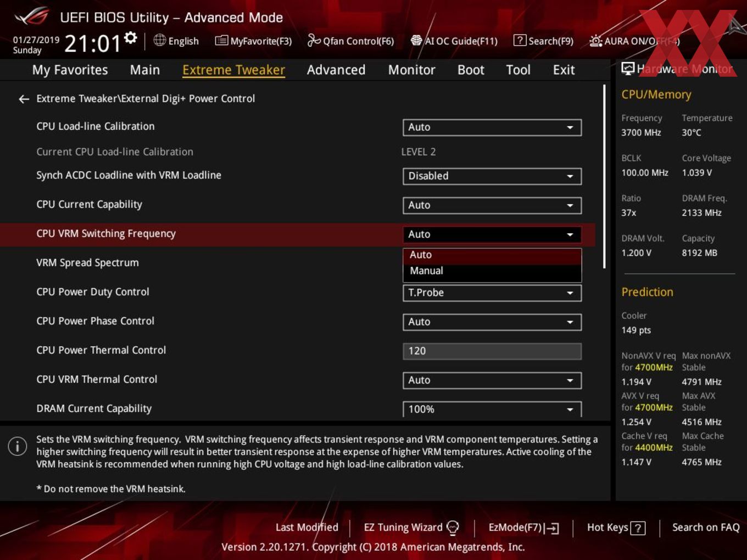Click Last Modified button
Screen dimensions: 747x560
(306, 527)
